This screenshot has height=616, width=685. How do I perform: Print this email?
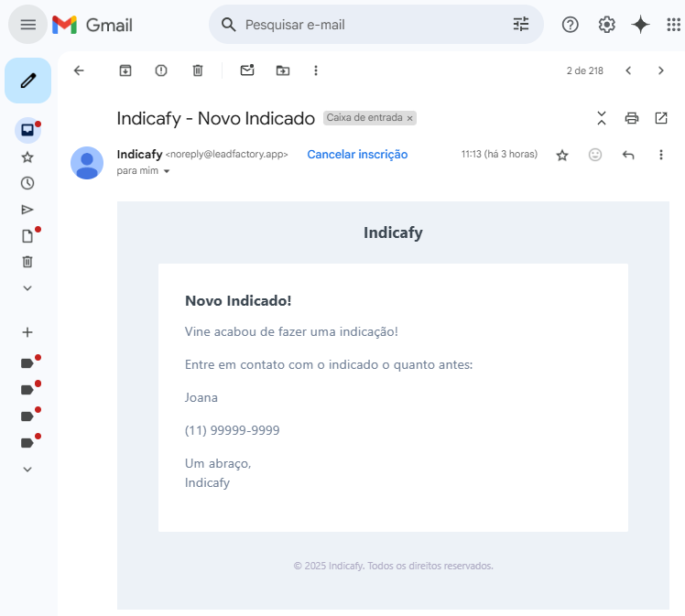tap(632, 118)
